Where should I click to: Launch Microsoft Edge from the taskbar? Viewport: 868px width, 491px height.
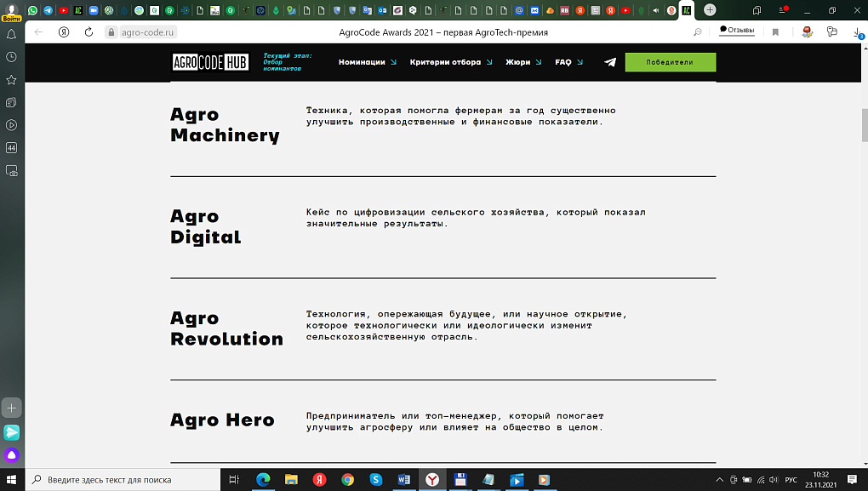click(263, 479)
